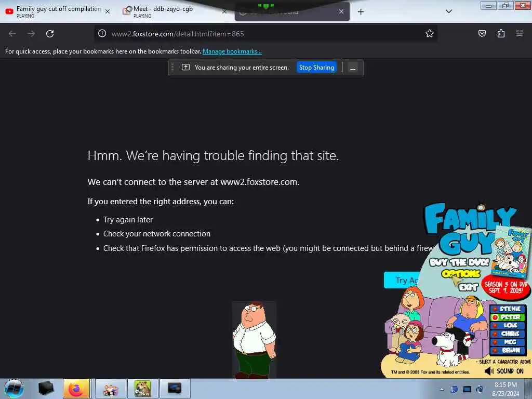Screen dimensions: 532x399
Task: Click the 'Try again later' list item
Action: click(128, 220)
